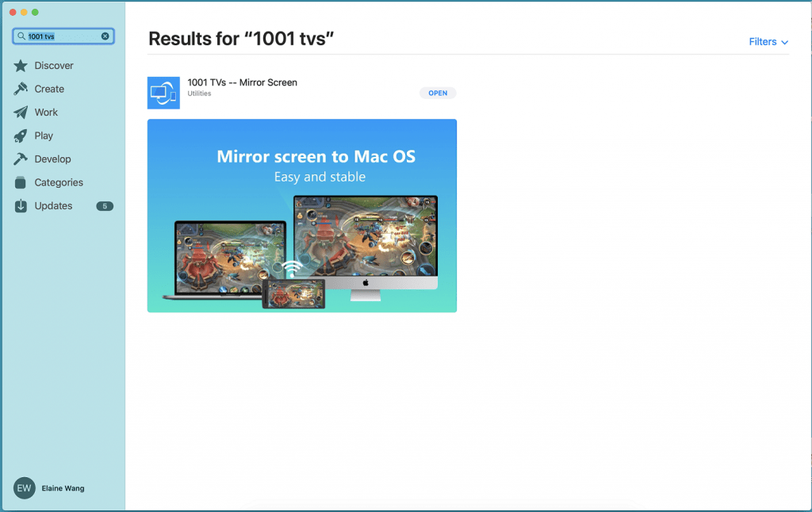Click the Play rocket icon
The height and width of the screenshot is (512, 812).
[x=21, y=136]
